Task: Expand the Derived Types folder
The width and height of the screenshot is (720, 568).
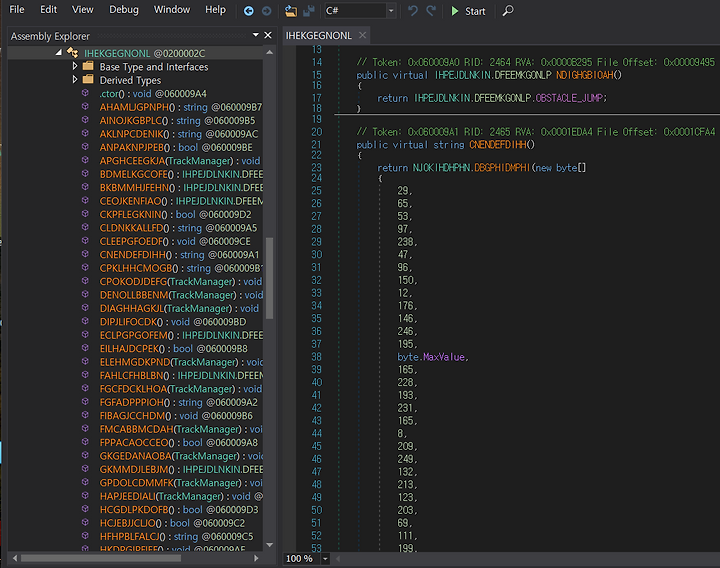Action: [x=75, y=80]
